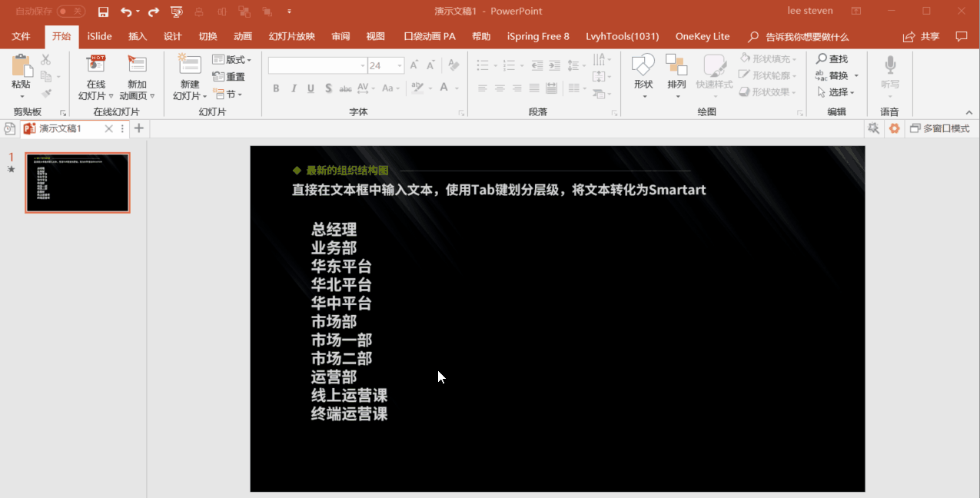
Task: Open the 字体 font dialog launcher
Action: point(461,113)
